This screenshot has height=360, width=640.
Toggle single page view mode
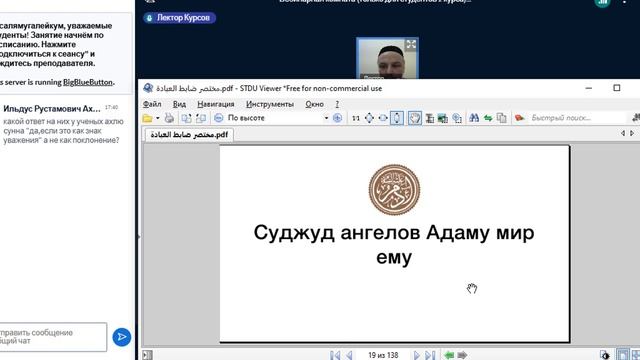[622, 355]
